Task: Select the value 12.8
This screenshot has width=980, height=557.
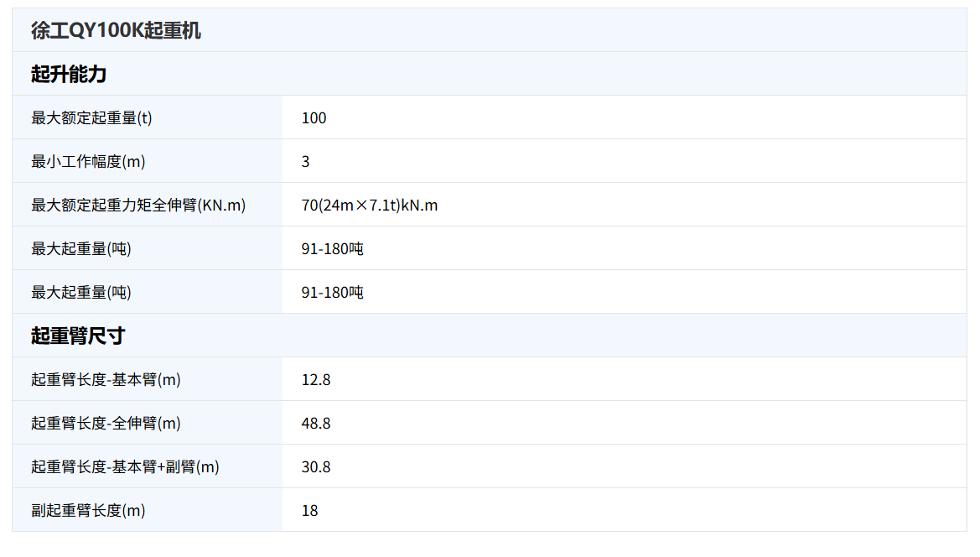Action: coord(315,380)
